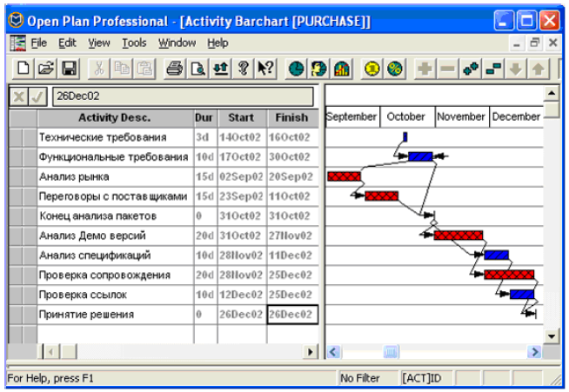Click the row selector of Анализ рынка

23,176
